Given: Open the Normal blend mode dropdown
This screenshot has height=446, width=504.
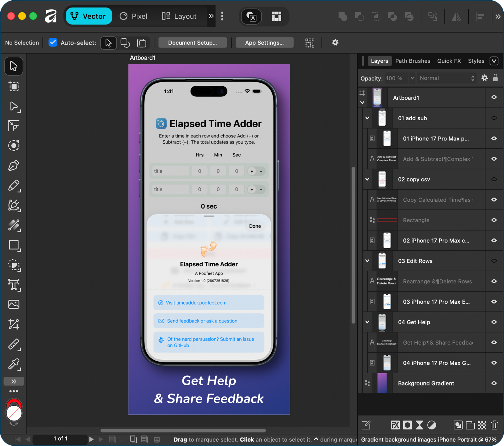Looking at the screenshot, I should coord(447,78).
